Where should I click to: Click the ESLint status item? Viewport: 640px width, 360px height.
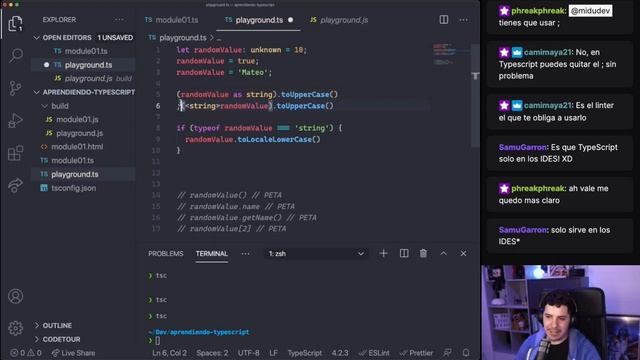pos(374,353)
